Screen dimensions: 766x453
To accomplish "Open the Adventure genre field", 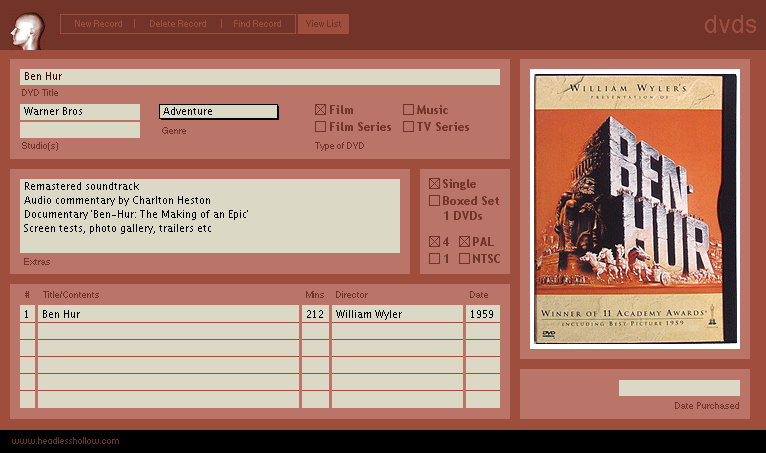I will (x=219, y=111).
